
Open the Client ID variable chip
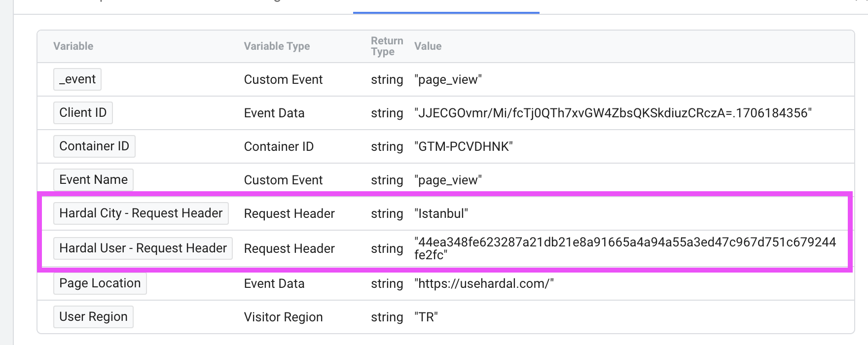pos(83,113)
